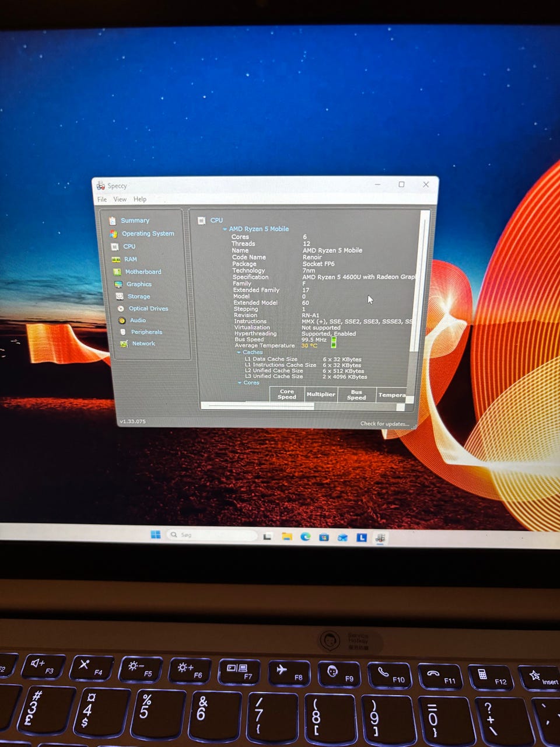Maximize the Speccy window
Screen dimensions: 560x747
click(x=401, y=184)
